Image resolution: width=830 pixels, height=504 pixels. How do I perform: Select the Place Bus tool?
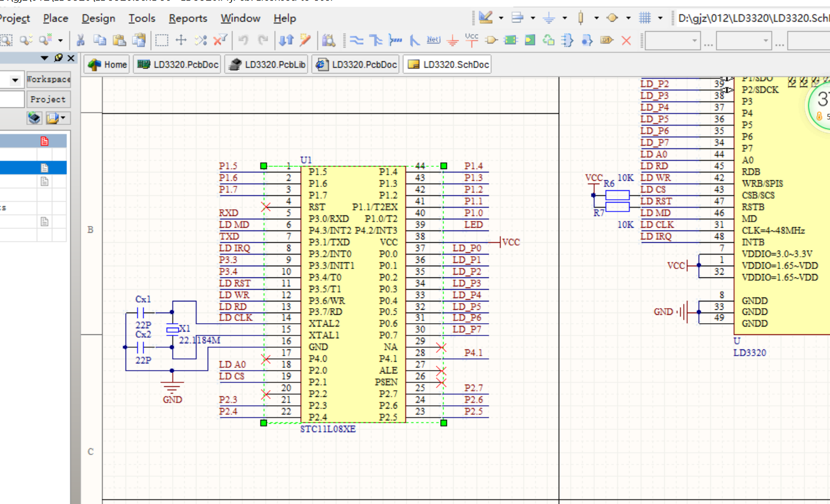point(376,40)
